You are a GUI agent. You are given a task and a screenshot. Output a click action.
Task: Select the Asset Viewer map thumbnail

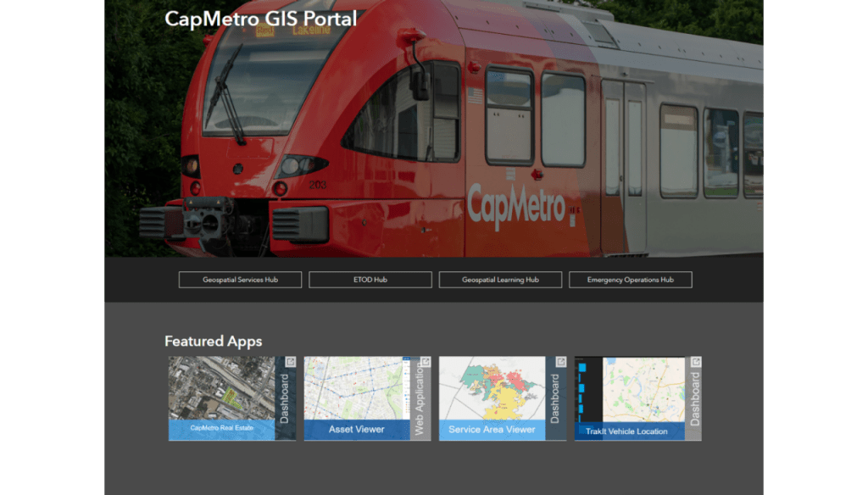tap(356, 390)
